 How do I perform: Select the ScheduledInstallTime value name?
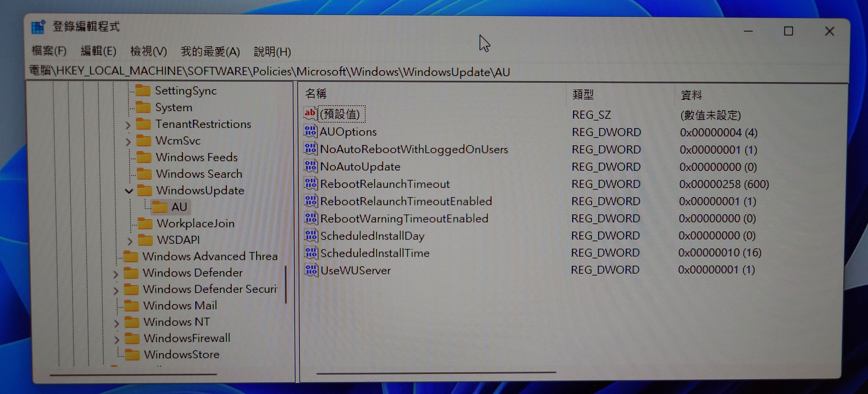click(x=375, y=253)
